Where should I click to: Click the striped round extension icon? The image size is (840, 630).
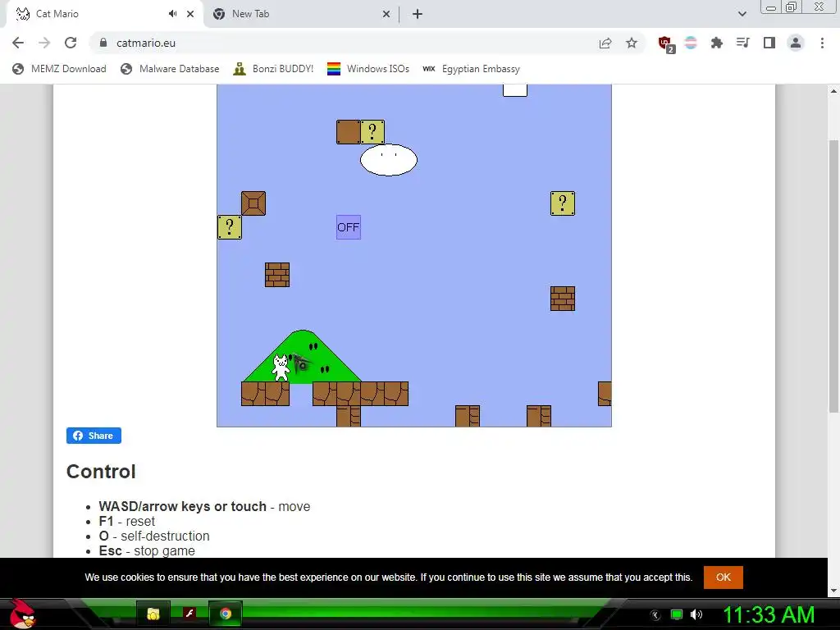click(x=691, y=43)
